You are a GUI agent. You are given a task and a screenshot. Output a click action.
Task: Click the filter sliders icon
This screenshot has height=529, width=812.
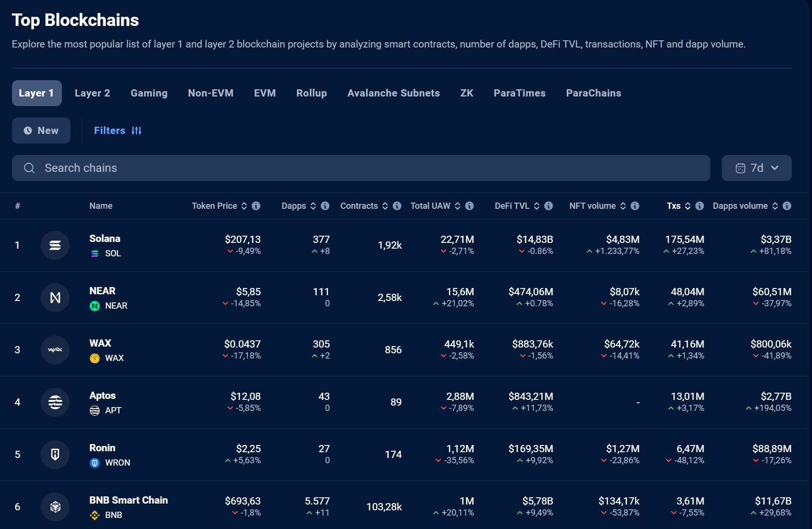pyautogui.click(x=137, y=131)
